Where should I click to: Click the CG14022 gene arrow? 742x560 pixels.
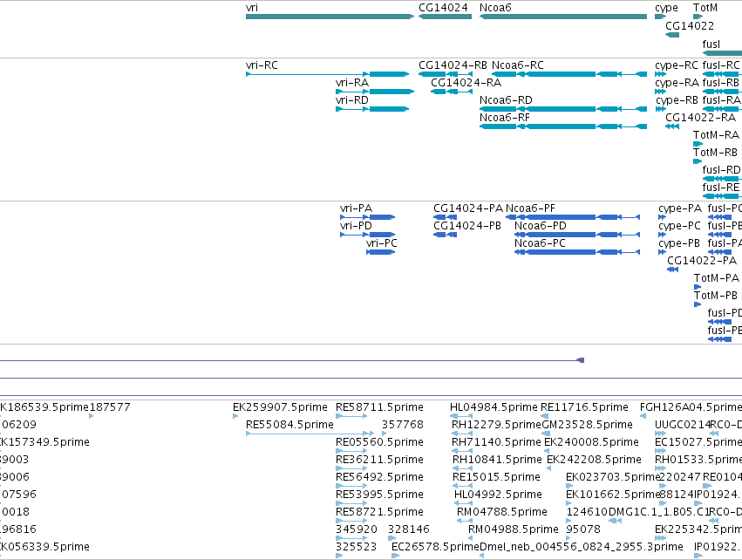pyautogui.click(x=672, y=35)
